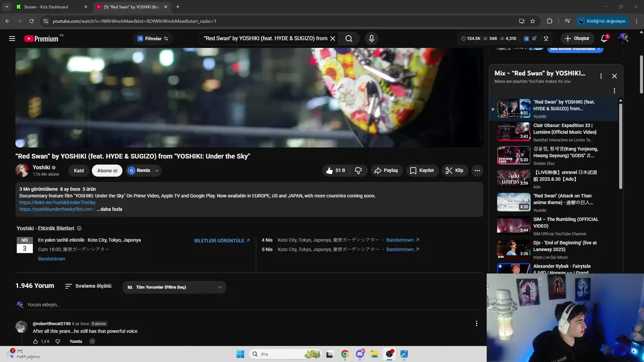The image size is (644, 362).
Task: Share the video with Paylaş
Action: pos(386,170)
